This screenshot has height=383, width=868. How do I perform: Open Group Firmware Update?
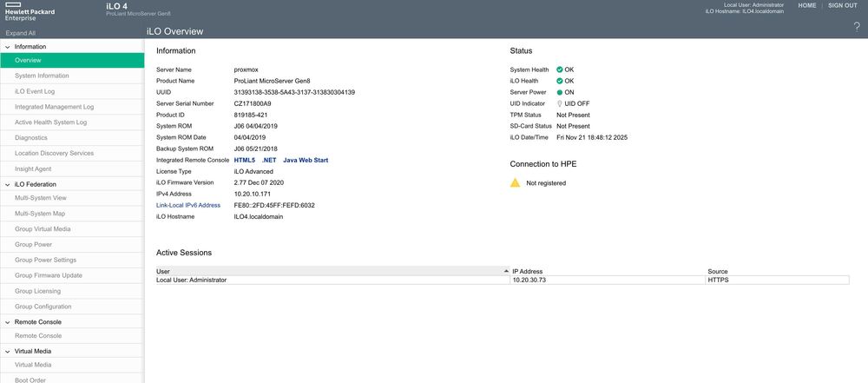tap(72, 275)
